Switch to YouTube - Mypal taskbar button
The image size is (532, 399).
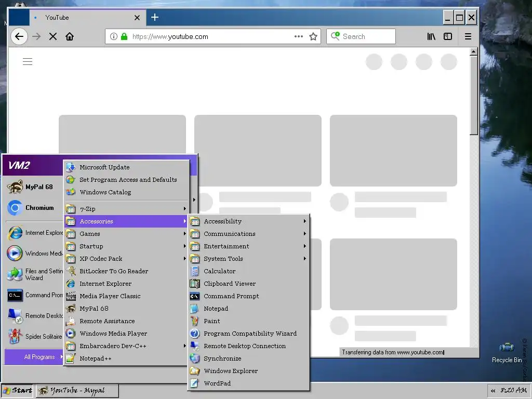pyautogui.click(x=77, y=391)
